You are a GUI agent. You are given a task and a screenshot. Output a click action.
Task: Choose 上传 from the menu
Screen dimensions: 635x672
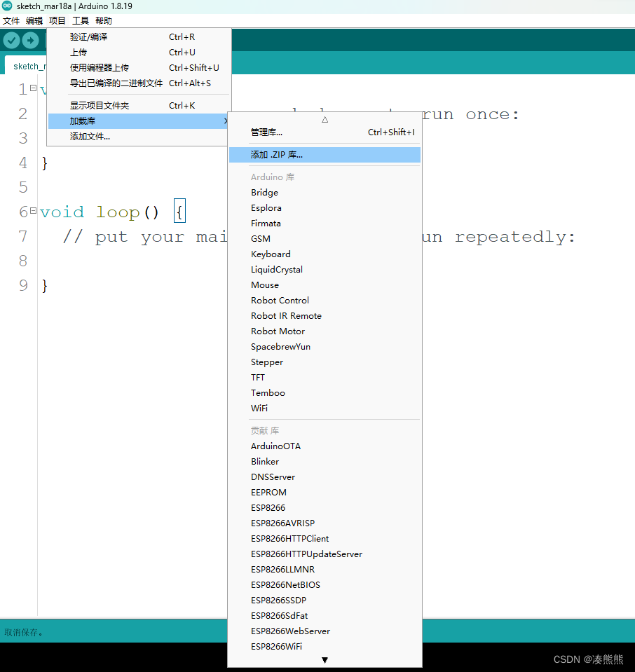click(x=139, y=53)
